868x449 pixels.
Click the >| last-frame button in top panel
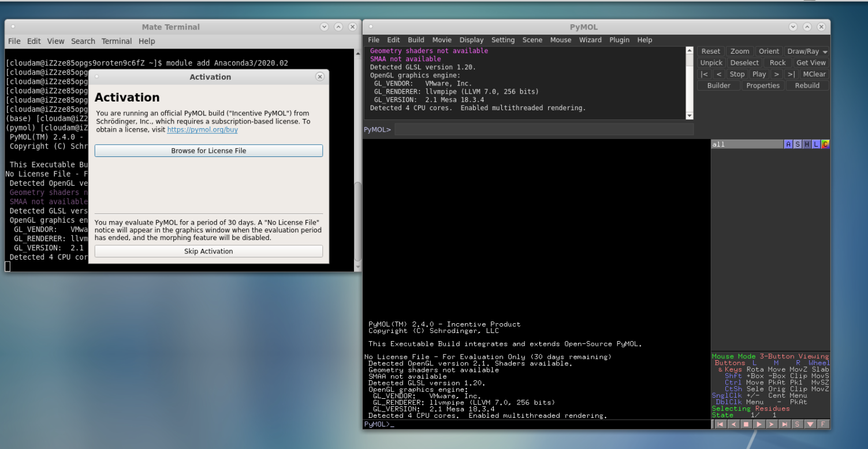791,74
